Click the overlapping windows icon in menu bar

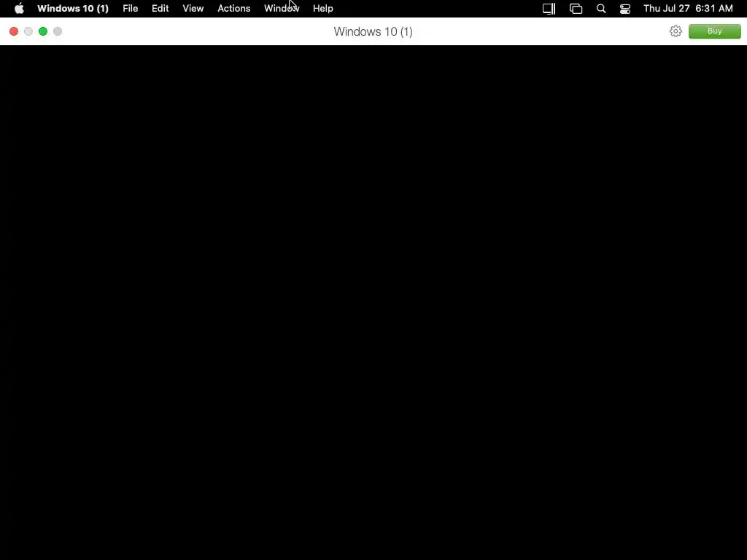coord(576,9)
